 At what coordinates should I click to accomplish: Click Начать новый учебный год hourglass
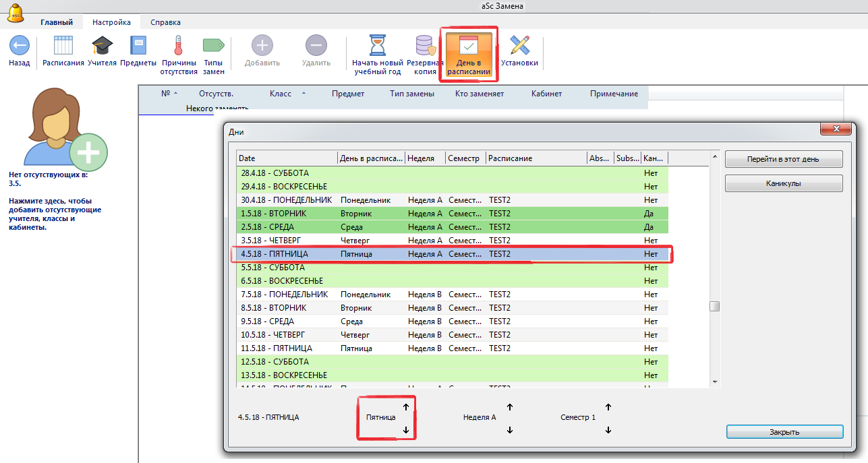(x=376, y=46)
